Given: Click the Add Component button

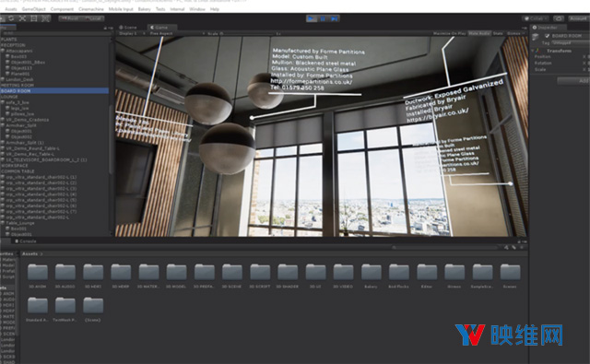Looking at the screenshot, I should pos(574,81).
